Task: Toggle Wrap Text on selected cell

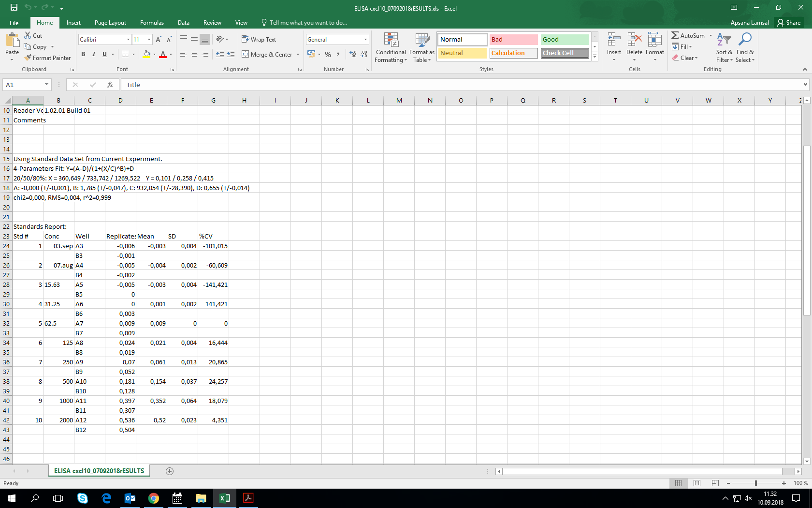Action: [x=259, y=40]
